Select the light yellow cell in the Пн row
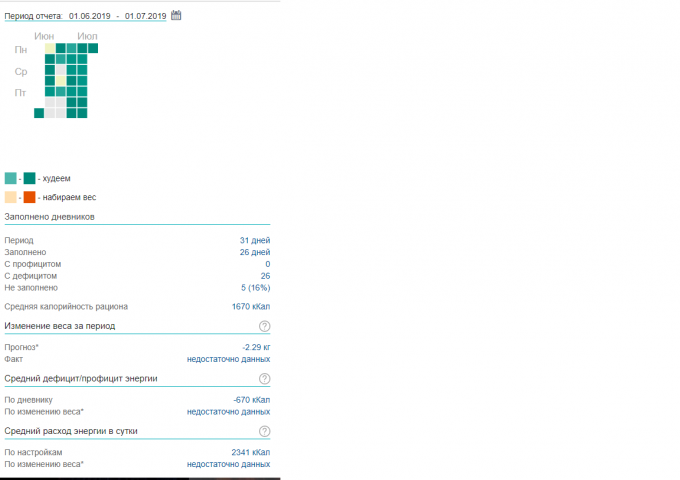The height and width of the screenshot is (480, 680). pos(50,48)
